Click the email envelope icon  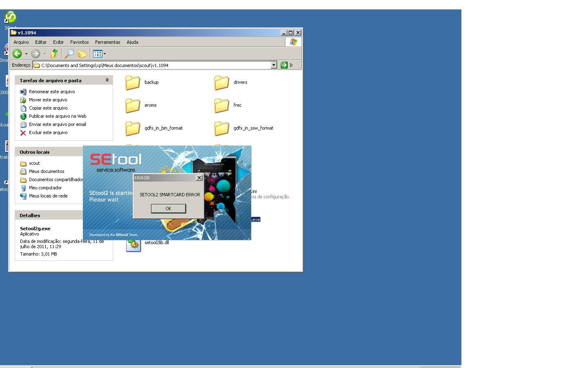point(23,124)
